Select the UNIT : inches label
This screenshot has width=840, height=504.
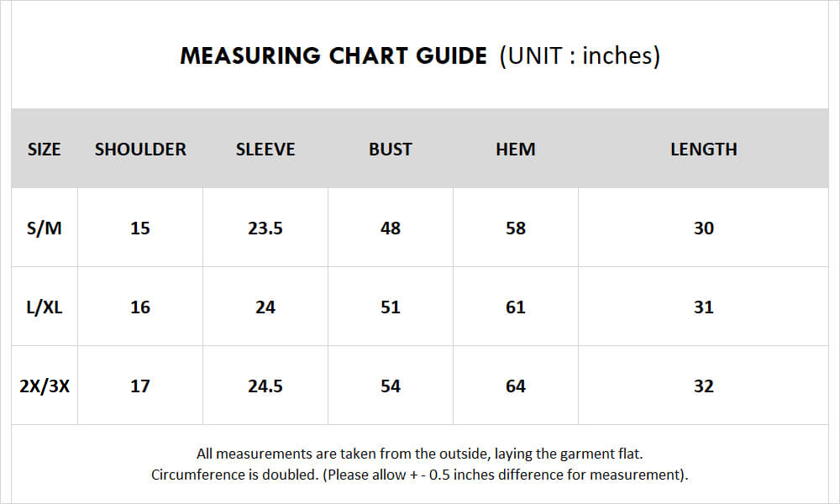coord(580,55)
